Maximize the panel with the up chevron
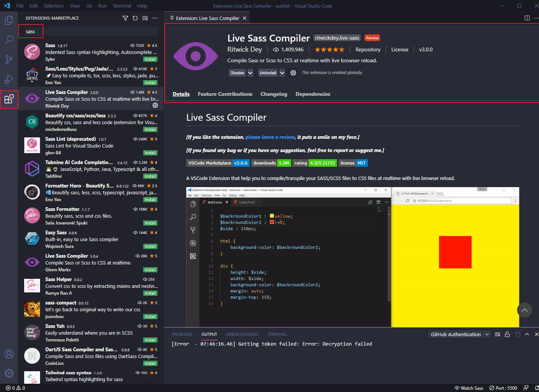 click(x=527, y=334)
